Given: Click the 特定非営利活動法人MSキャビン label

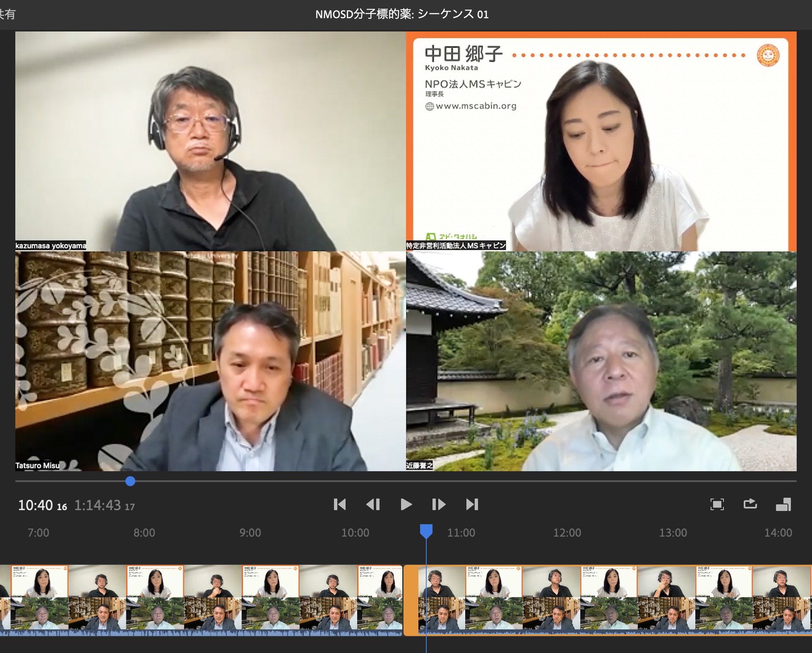Looking at the screenshot, I should pos(456,246).
